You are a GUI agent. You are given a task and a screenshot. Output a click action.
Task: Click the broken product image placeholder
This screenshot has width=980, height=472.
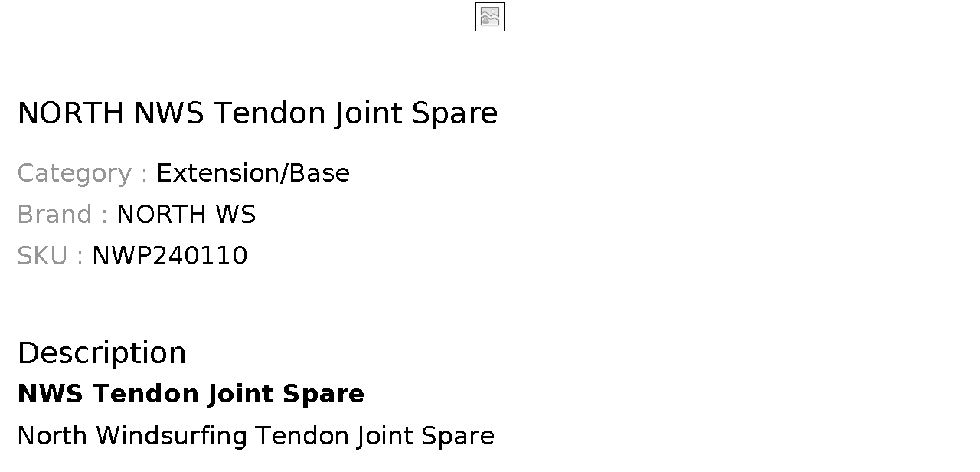pyautogui.click(x=490, y=17)
